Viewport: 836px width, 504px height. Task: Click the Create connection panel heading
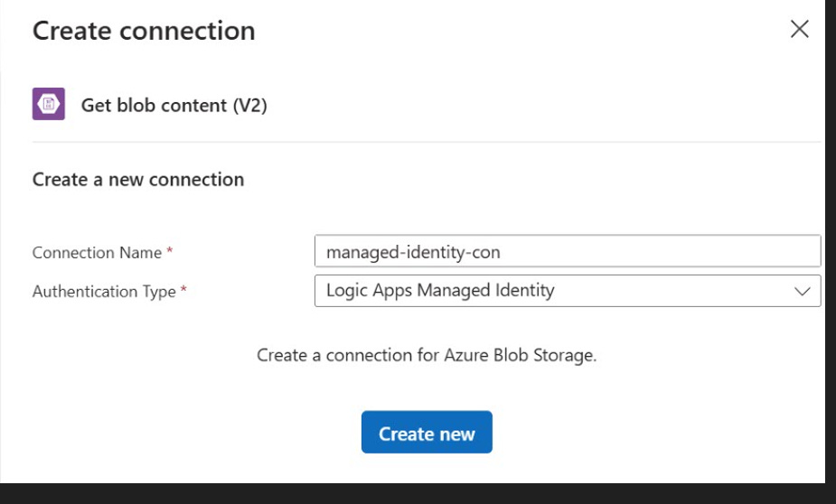pos(144,31)
